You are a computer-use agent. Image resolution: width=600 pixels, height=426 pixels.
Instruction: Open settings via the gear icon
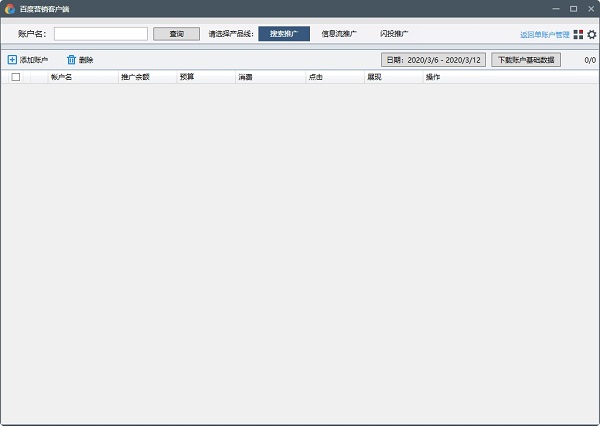tap(592, 34)
